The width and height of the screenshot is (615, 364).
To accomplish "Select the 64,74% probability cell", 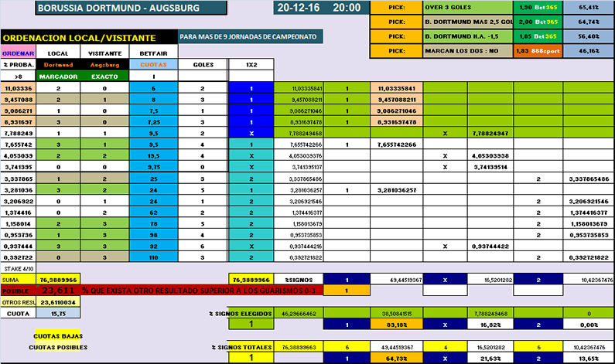I will 589,22.
